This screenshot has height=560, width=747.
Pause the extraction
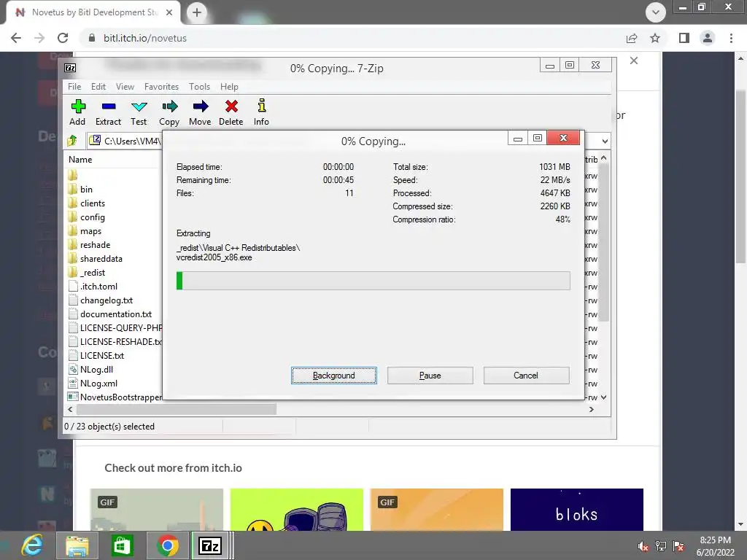[x=430, y=376]
